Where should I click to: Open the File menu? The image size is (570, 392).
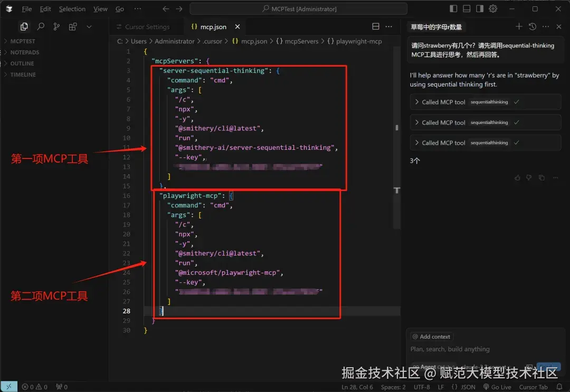[x=26, y=9]
